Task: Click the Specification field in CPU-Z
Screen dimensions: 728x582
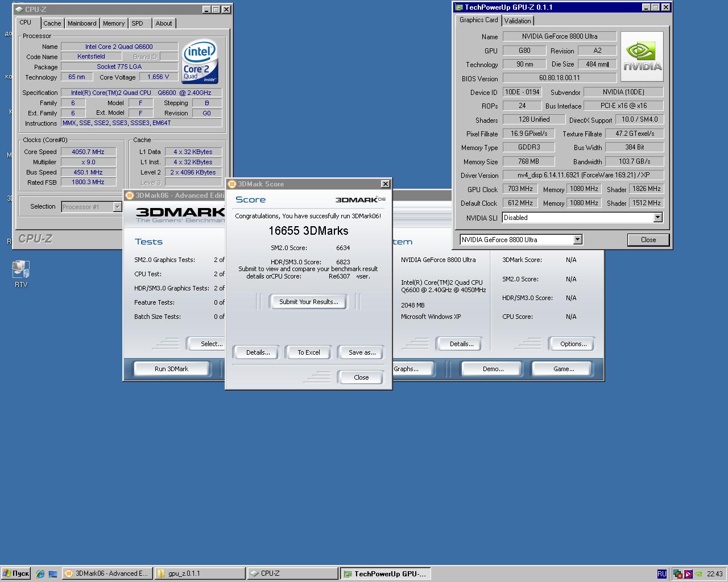Action: point(141,93)
